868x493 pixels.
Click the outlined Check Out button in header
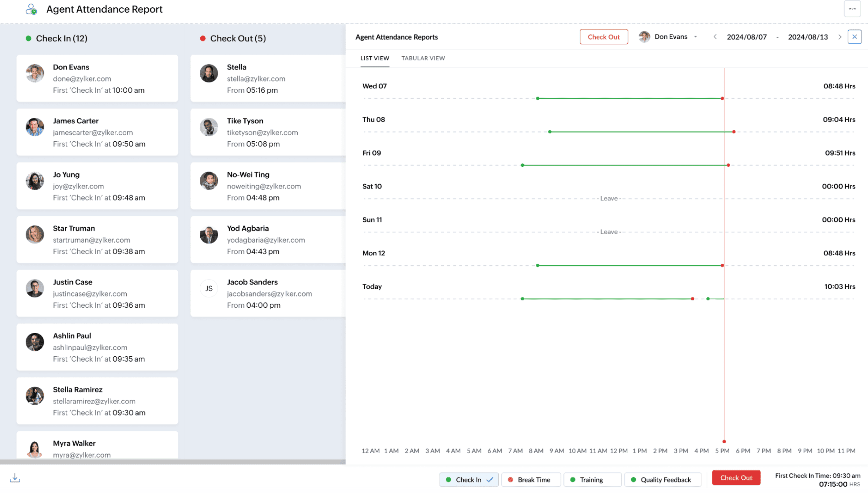tap(603, 37)
